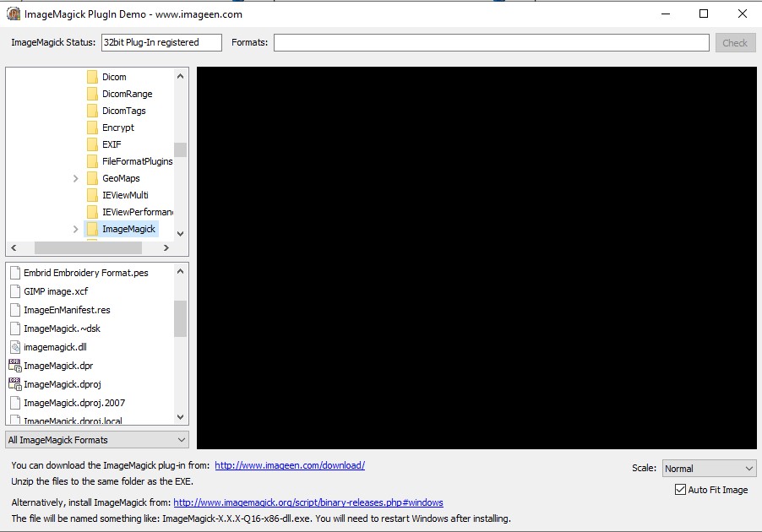Click the Dicom folder icon
Screen dimensions: 762x532
(x=92, y=77)
